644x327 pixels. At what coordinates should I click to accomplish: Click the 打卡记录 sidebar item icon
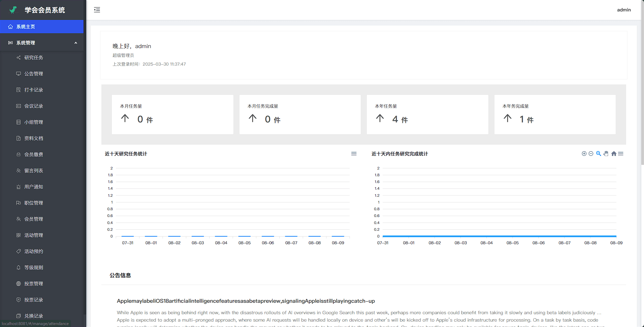19,90
